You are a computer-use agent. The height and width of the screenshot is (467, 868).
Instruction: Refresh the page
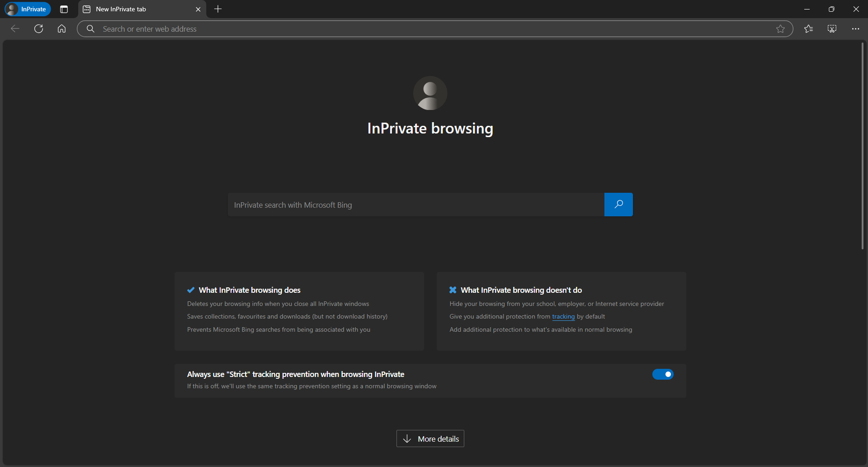[x=39, y=29]
